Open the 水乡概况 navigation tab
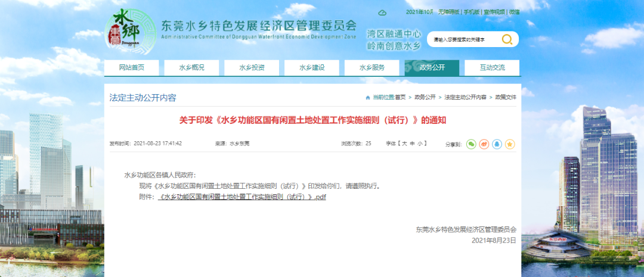The width and height of the screenshot is (644, 277). pos(191,68)
